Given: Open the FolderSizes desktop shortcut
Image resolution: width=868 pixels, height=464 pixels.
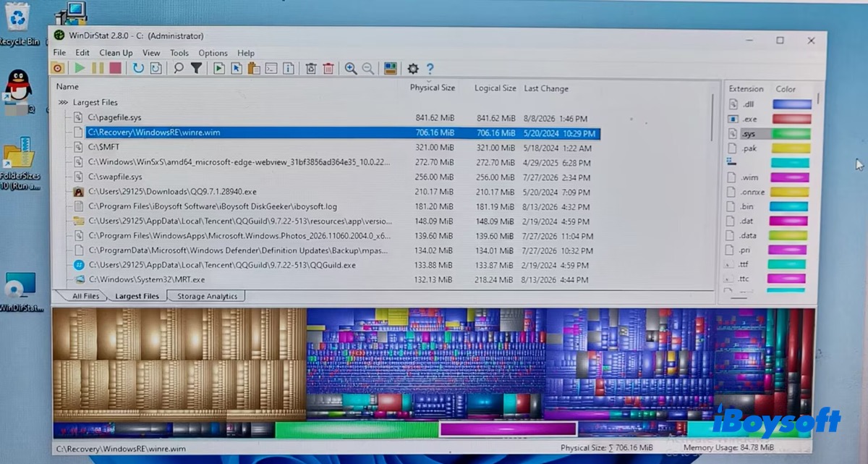Looking at the screenshot, I should point(20,162).
